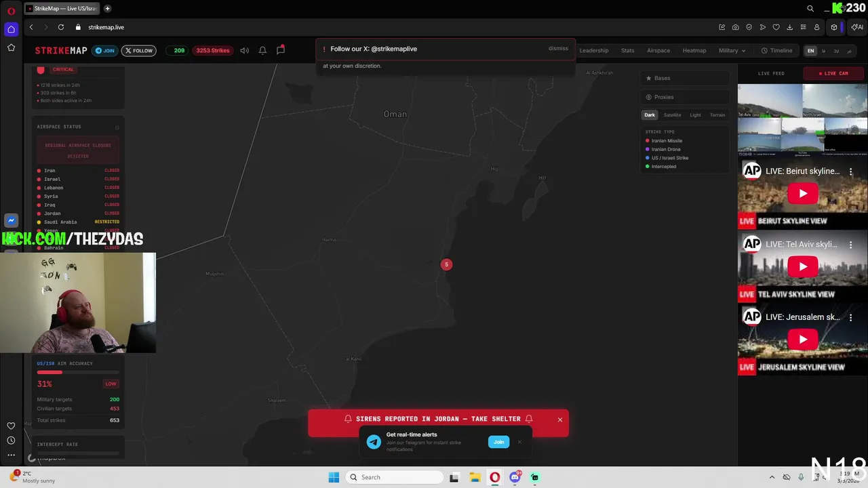
Task: Open Opera easy setup sliders icon
Action: pos(803,27)
